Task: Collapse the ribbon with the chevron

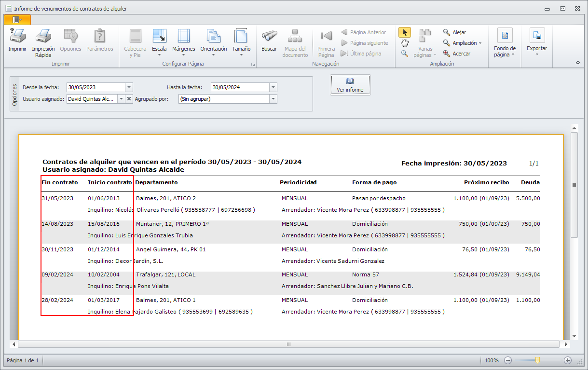Action: click(578, 63)
